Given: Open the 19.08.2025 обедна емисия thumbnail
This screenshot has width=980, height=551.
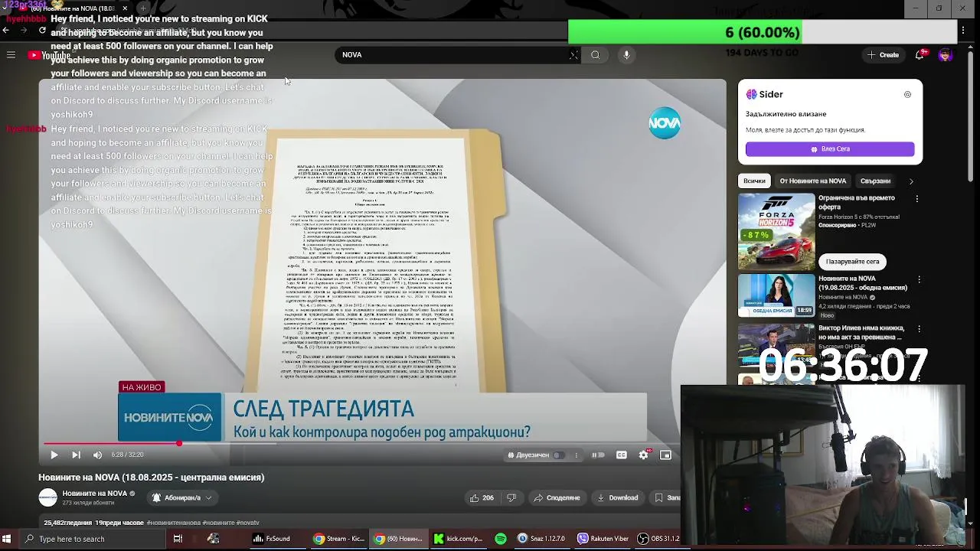Looking at the screenshot, I should 776,295.
